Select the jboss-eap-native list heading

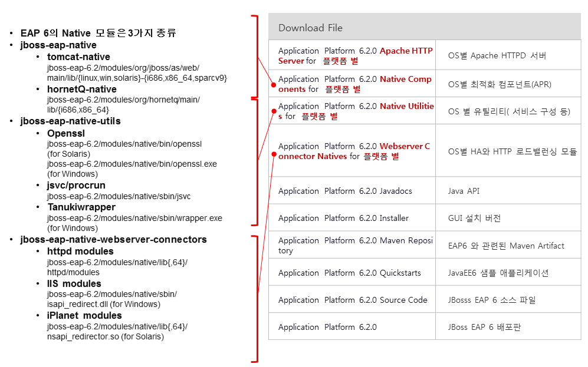tap(58, 45)
